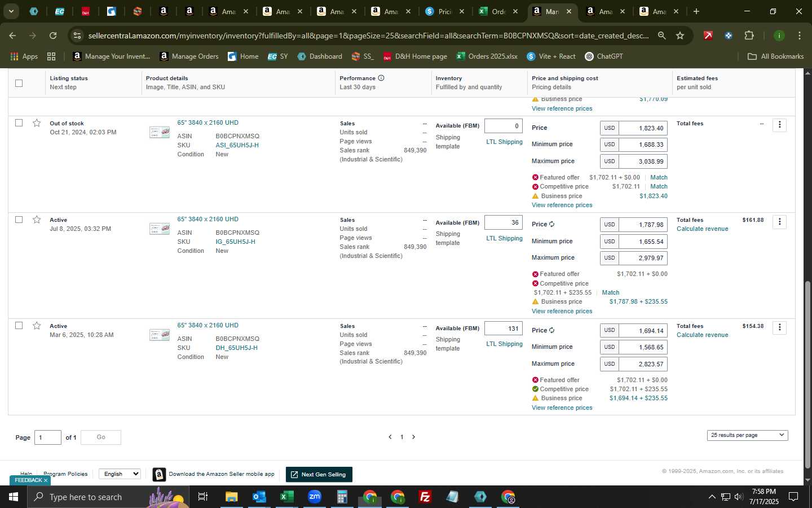Open Chrome profile avatar
Screen dimensions: 812x508
coord(779,36)
